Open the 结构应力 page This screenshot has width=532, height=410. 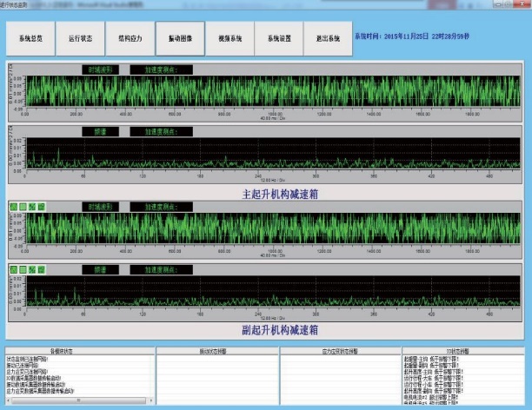[132, 39]
